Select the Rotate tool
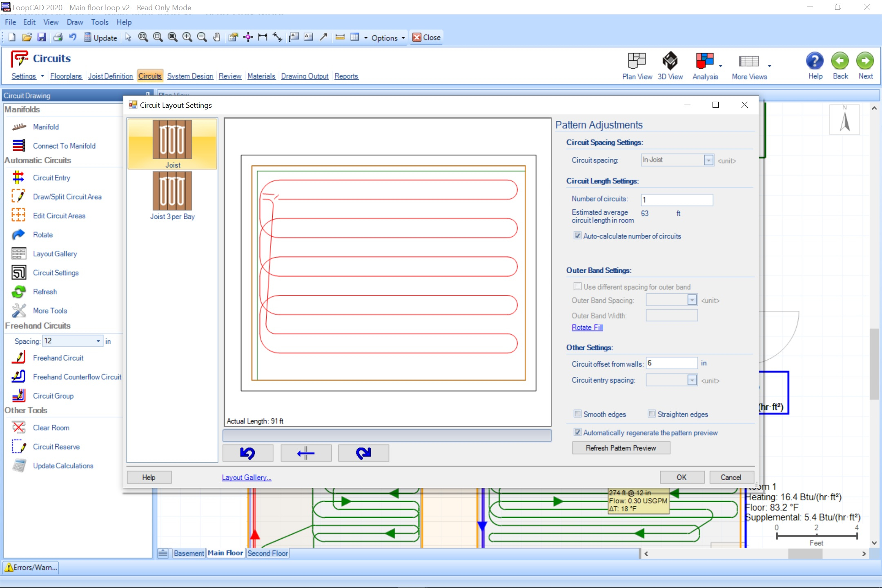The image size is (882, 588). click(42, 234)
